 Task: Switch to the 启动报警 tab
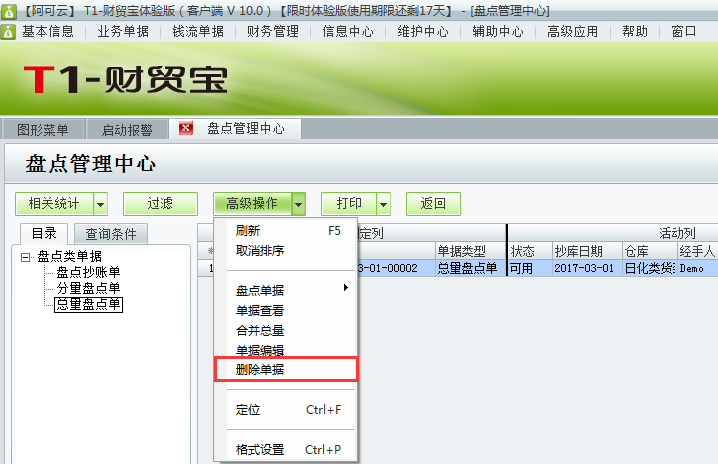pyautogui.click(x=127, y=130)
